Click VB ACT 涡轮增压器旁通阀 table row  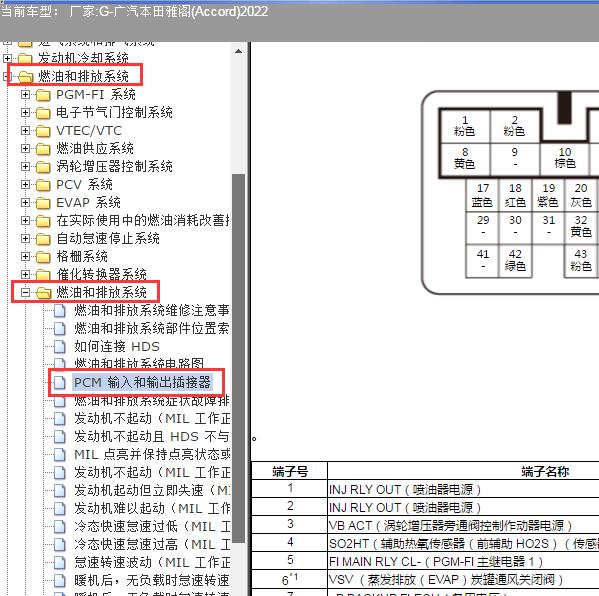point(425,525)
